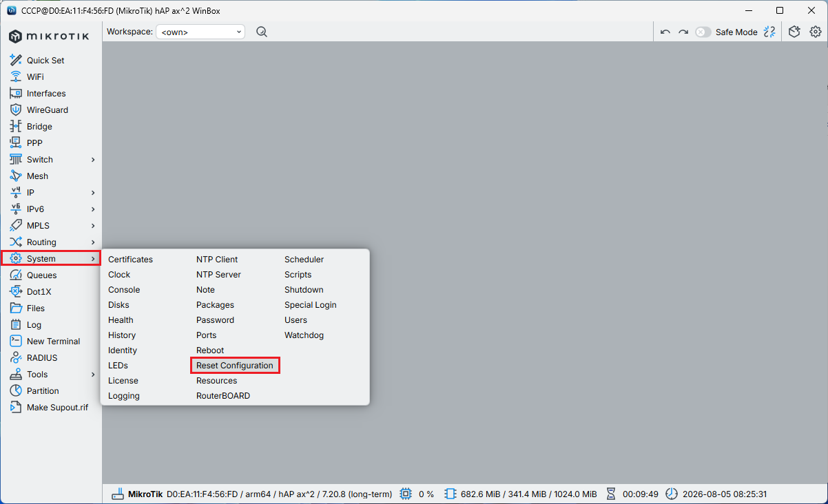Viewport: 828px width, 504px height.
Task: Click the 2026-08-05 08:25:31 date text
Action: click(x=724, y=494)
